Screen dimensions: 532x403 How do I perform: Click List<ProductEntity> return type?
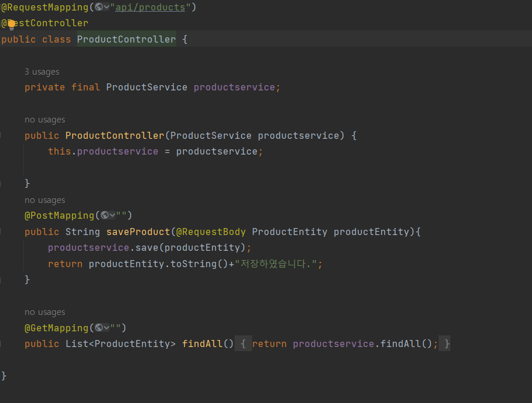click(x=120, y=344)
